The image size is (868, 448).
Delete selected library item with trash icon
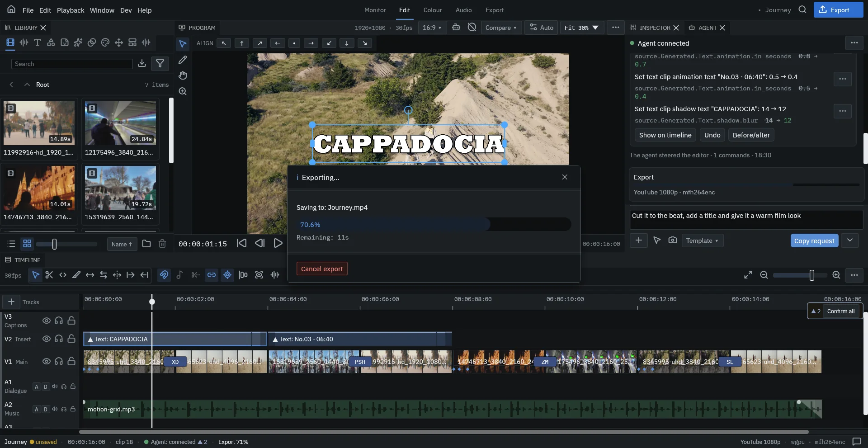click(x=162, y=244)
